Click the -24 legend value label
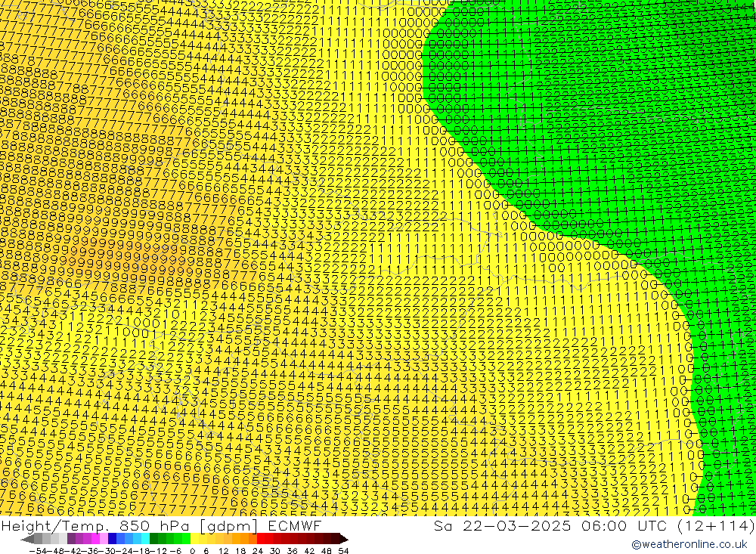The height and width of the screenshot is (554, 756). [x=125, y=551]
